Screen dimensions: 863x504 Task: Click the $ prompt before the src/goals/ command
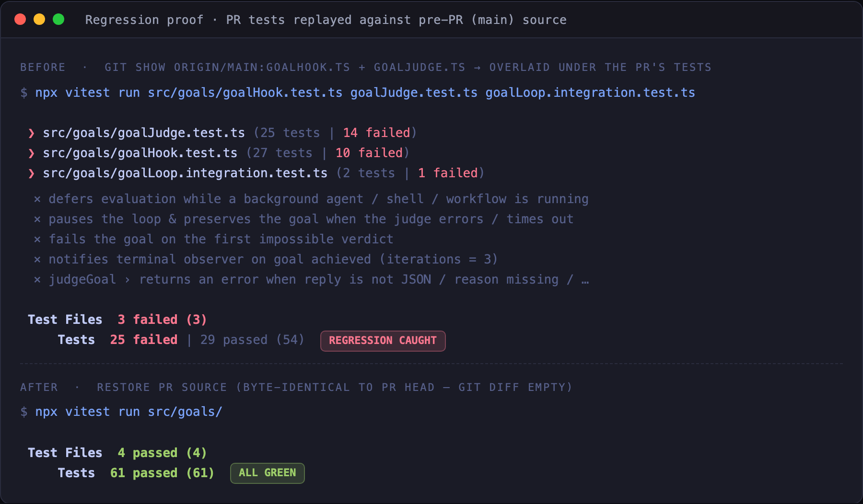click(x=24, y=412)
